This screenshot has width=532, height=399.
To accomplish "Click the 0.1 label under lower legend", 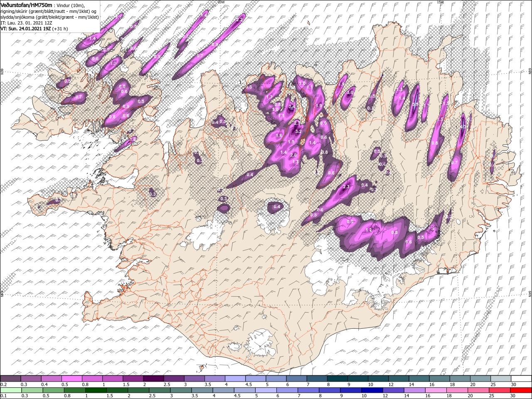I will (3, 396).
